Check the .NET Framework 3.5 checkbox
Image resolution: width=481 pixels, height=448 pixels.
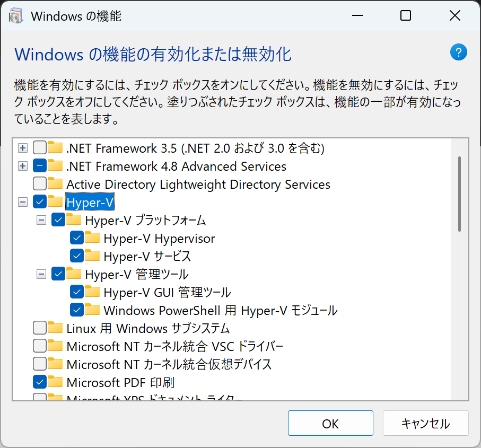point(40,148)
